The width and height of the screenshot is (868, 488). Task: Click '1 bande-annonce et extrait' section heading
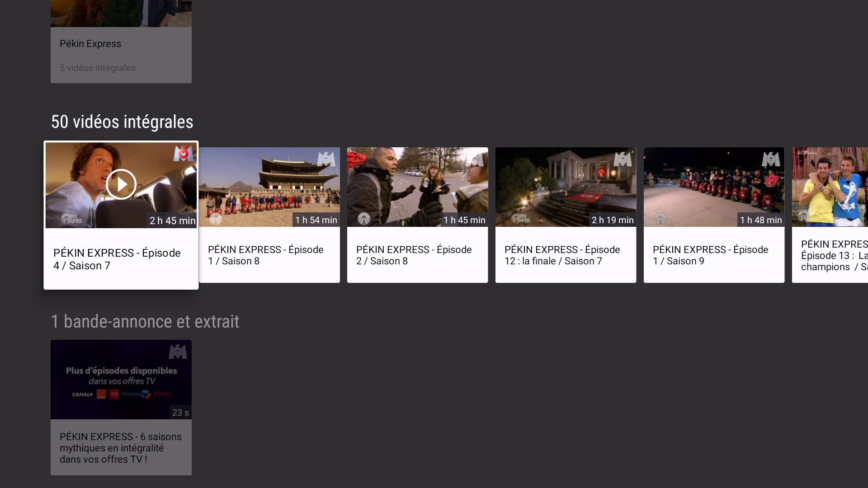pos(145,322)
